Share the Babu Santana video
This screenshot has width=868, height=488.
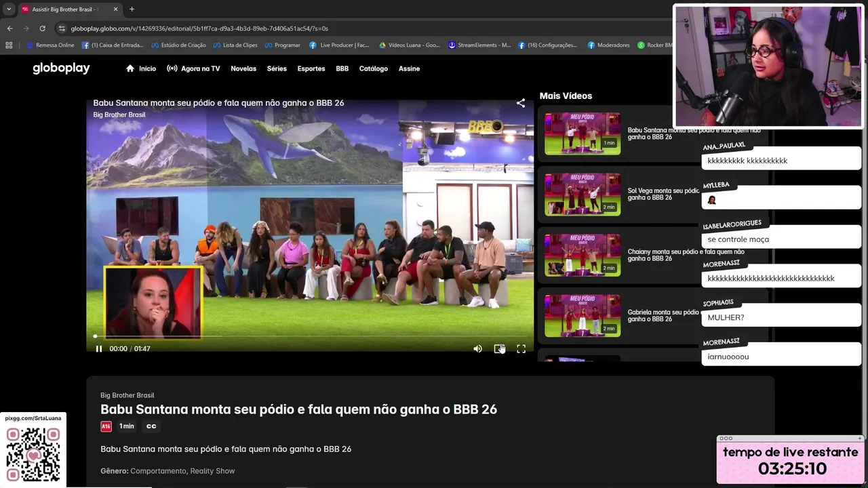pos(521,103)
